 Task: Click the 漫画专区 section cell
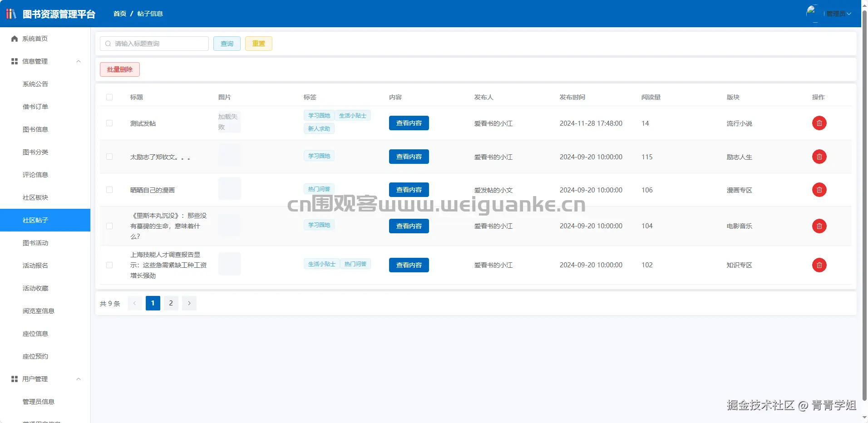tap(740, 190)
